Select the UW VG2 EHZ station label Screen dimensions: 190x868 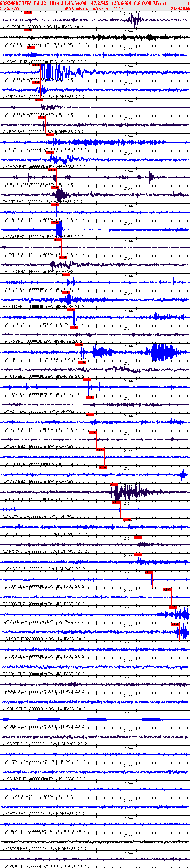point(43,237)
